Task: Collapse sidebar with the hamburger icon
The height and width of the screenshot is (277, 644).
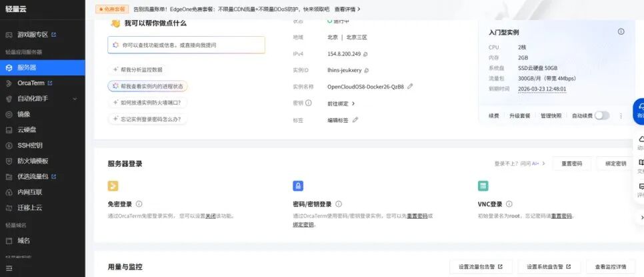Action: pos(9,268)
